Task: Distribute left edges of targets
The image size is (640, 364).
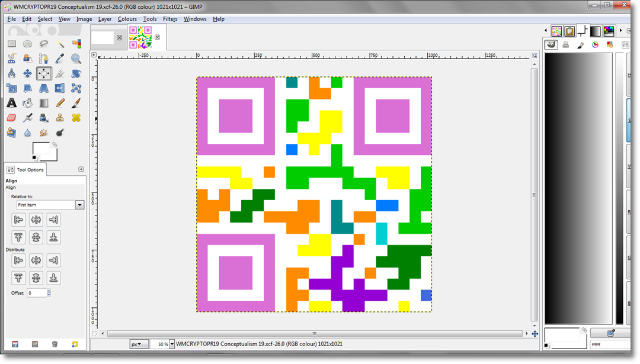Action: [18, 260]
